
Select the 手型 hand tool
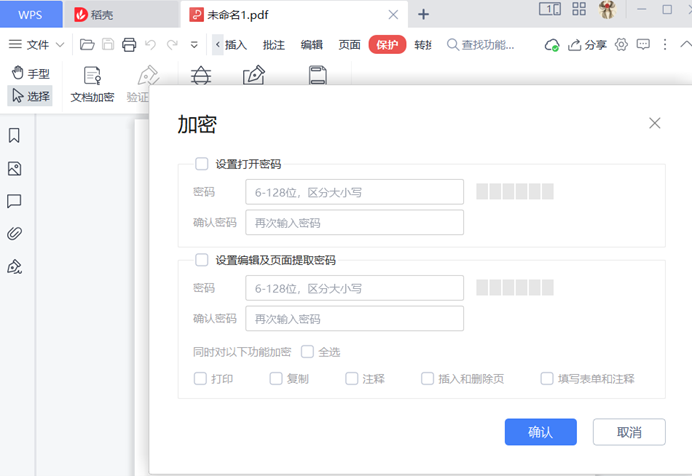pyautogui.click(x=30, y=73)
